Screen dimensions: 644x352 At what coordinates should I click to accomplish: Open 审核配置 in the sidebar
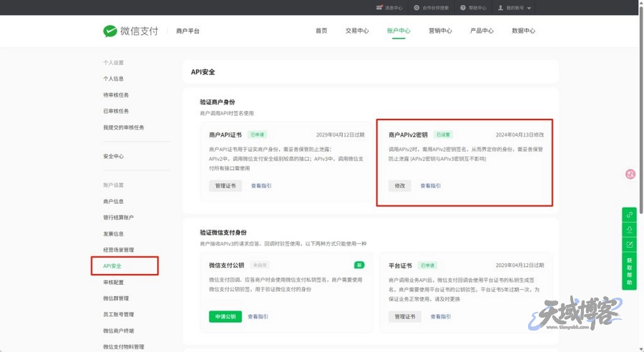(x=113, y=282)
